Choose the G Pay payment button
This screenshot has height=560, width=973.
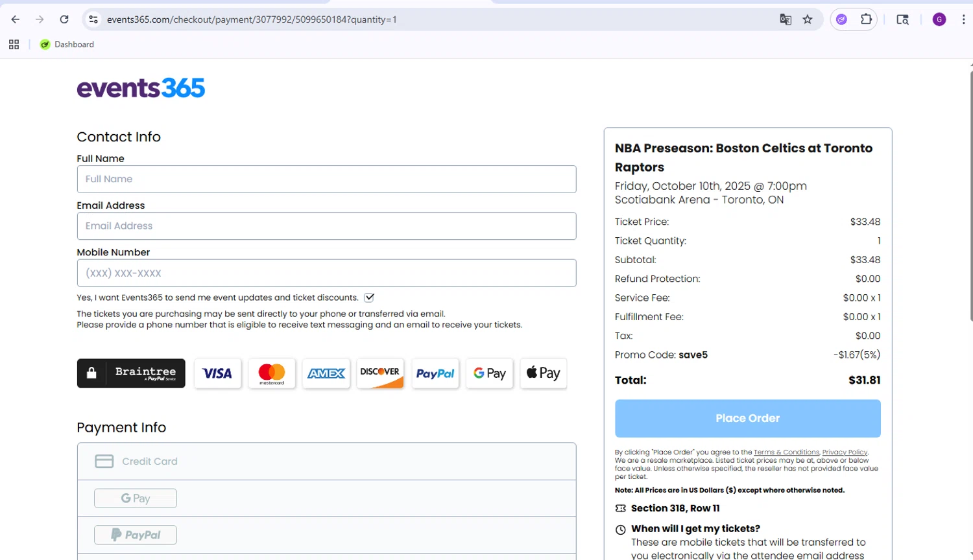[136, 498]
